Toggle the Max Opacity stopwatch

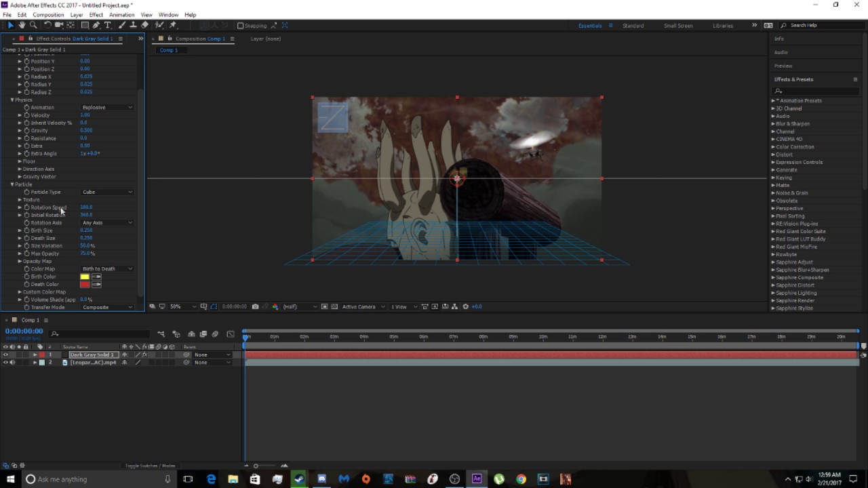pyautogui.click(x=27, y=253)
